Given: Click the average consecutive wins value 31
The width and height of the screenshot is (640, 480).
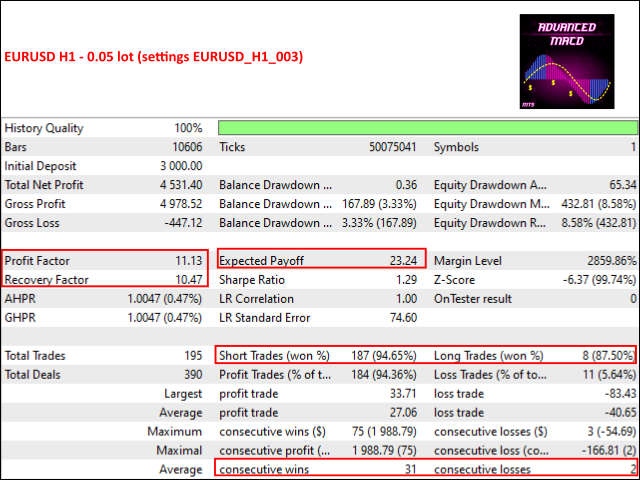Looking at the screenshot, I should (410, 469).
